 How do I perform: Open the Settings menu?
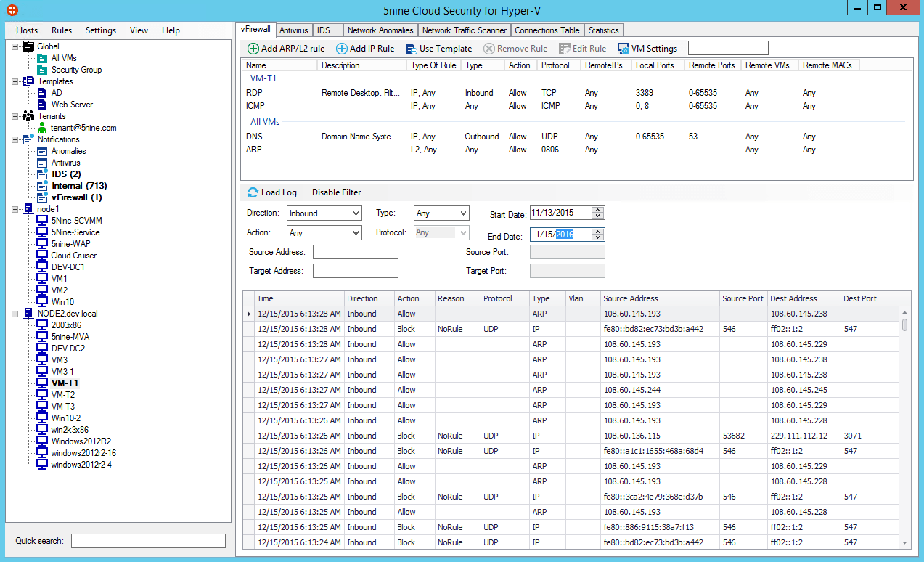tap(100, 30)
